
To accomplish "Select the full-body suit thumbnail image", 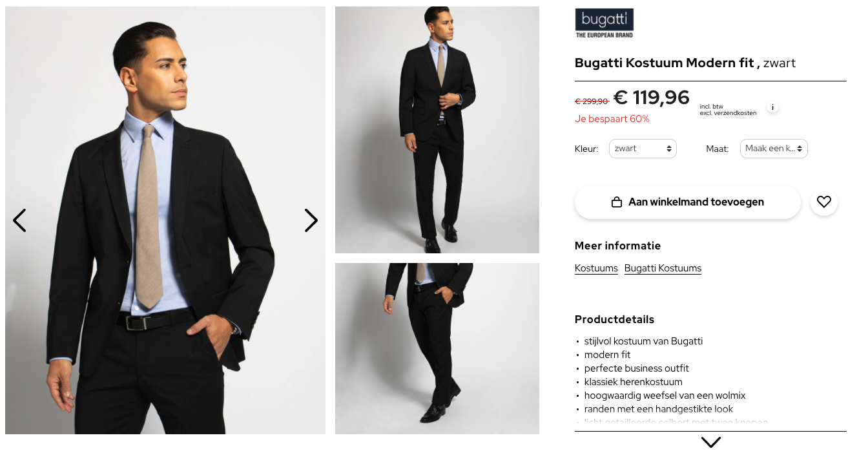I will (x=437, y=129).
